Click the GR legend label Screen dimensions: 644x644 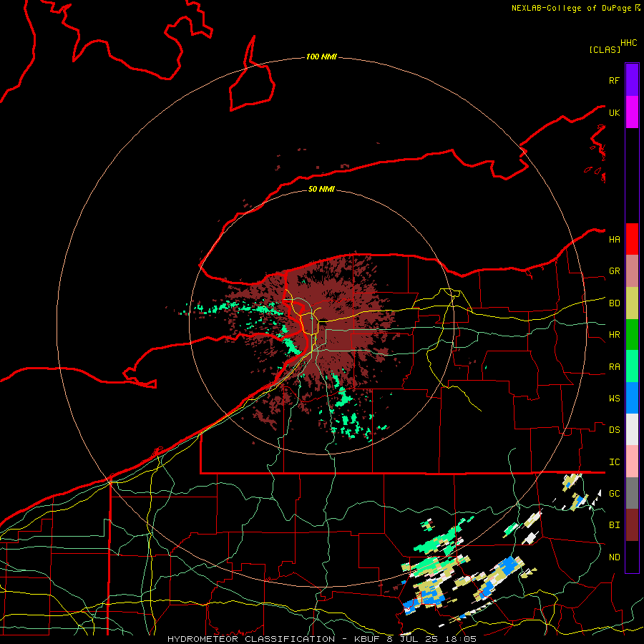(614, 271)
